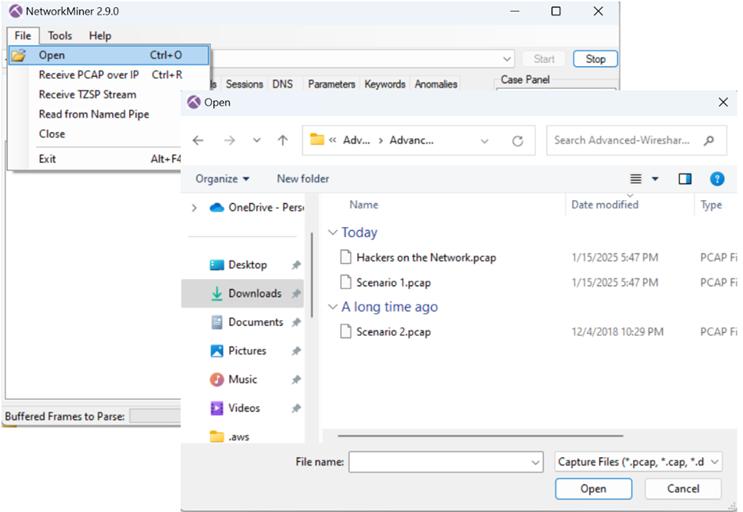
Task: Choose Receive TZSP Stream
Action: 109,95
